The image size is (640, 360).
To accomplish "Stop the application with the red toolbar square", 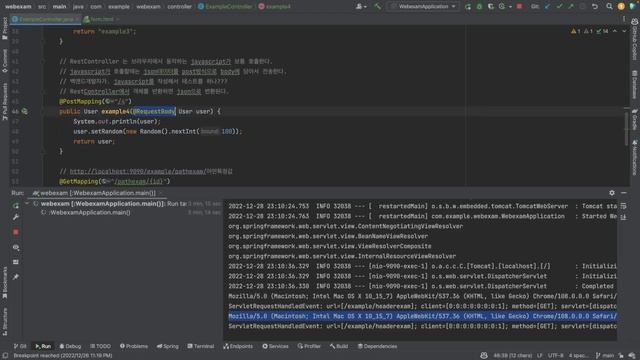I will pyautogui.click(x=519, y=7).
